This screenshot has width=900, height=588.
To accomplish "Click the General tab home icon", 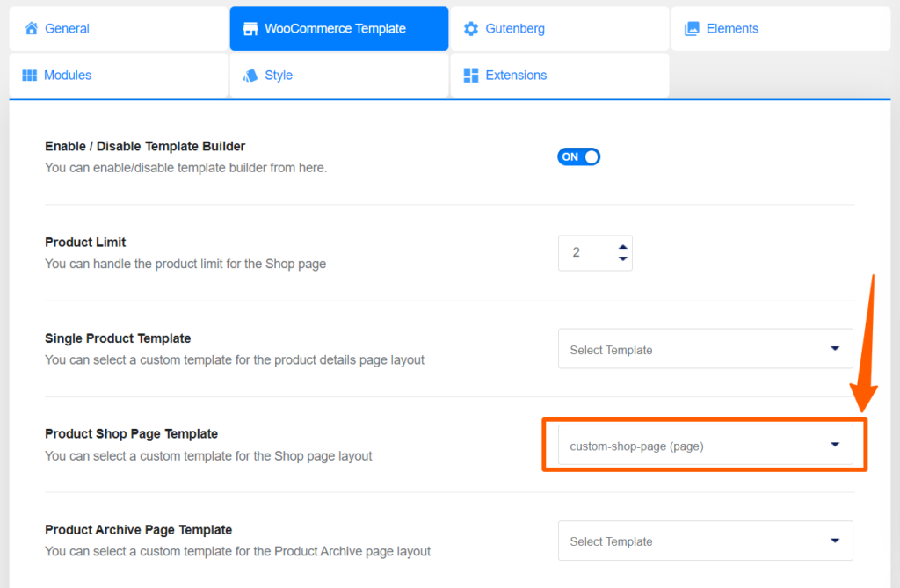I will (x=32, y=28).
